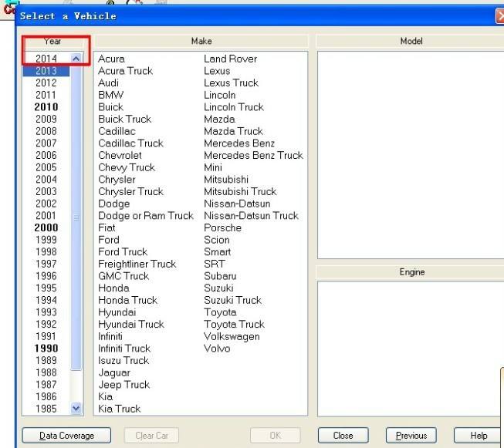Select Land Rover from Make list
Image resolution: width=504 pixels, height=448 pixels.
click(230, 59)
